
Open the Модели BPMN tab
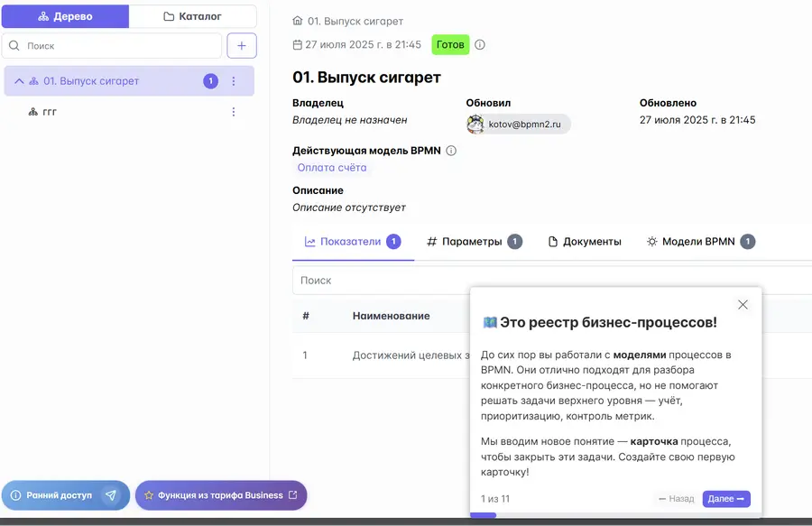tap(701, 242)
